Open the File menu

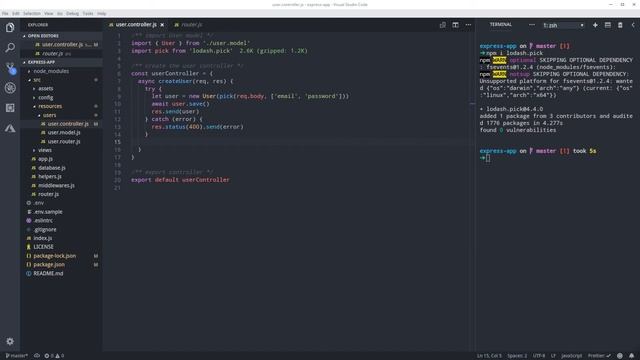(5, 13)
